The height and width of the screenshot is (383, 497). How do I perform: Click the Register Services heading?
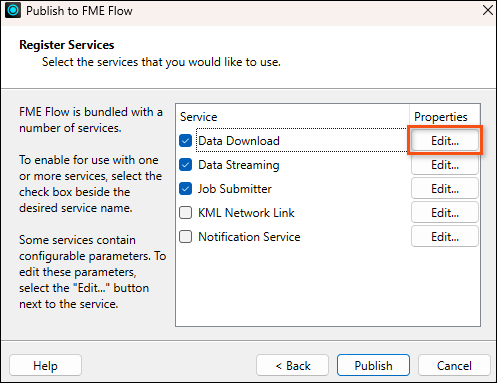pos(67,45)
